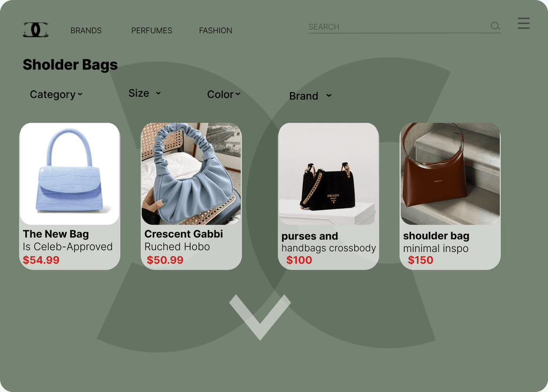Click the Crescent Gabbi product title
This screenshot has height=392, width=548.
(184, 234)
